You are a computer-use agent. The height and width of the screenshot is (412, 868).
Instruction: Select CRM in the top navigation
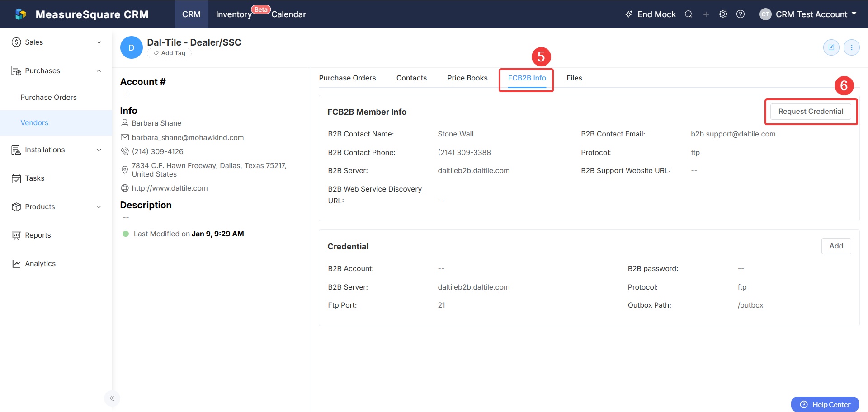pyautogui.click(x=191, y=14)
